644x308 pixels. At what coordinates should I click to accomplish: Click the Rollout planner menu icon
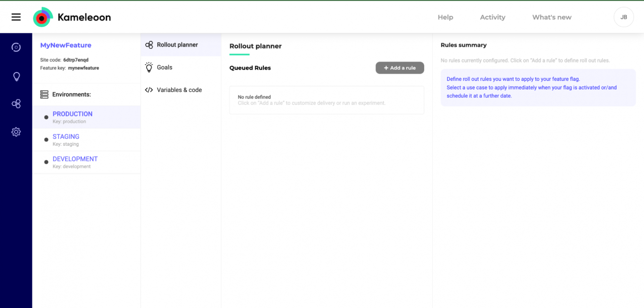click(149, 45)
